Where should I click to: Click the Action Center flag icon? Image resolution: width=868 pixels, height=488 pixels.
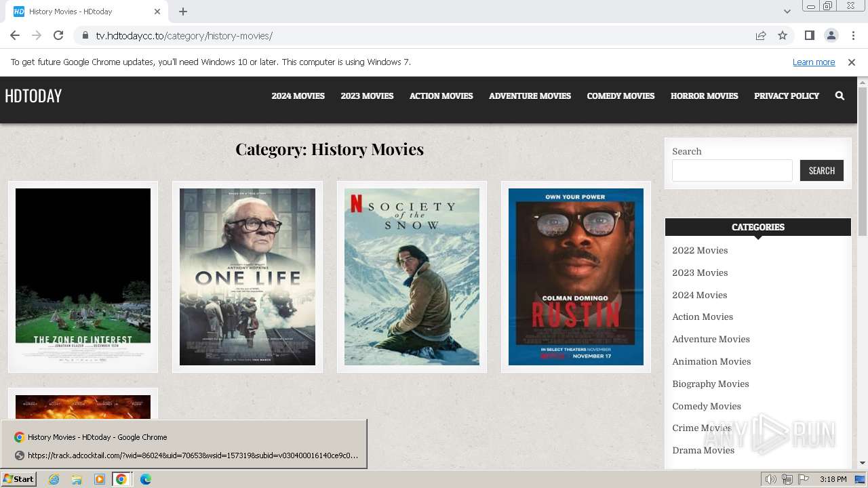point(804,479)
